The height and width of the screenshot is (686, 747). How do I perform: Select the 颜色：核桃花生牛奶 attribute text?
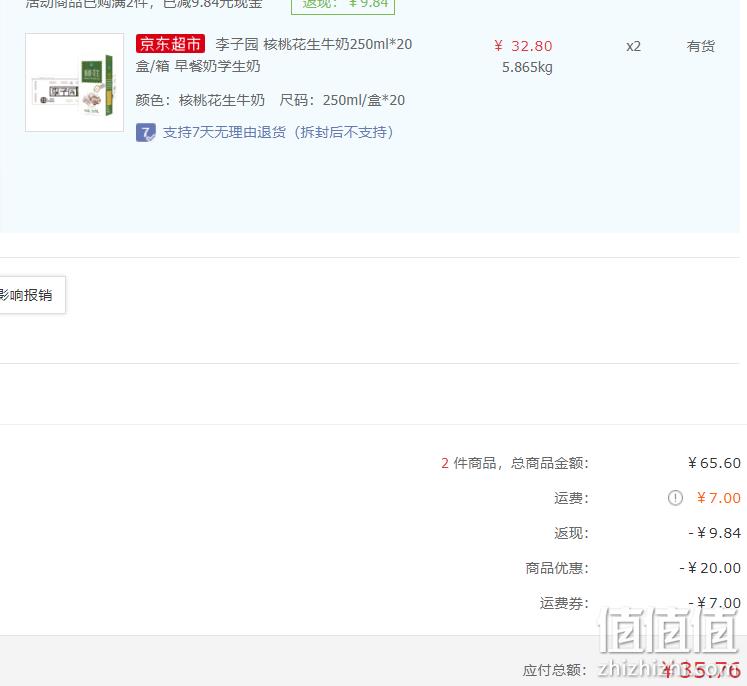(200, 100)
